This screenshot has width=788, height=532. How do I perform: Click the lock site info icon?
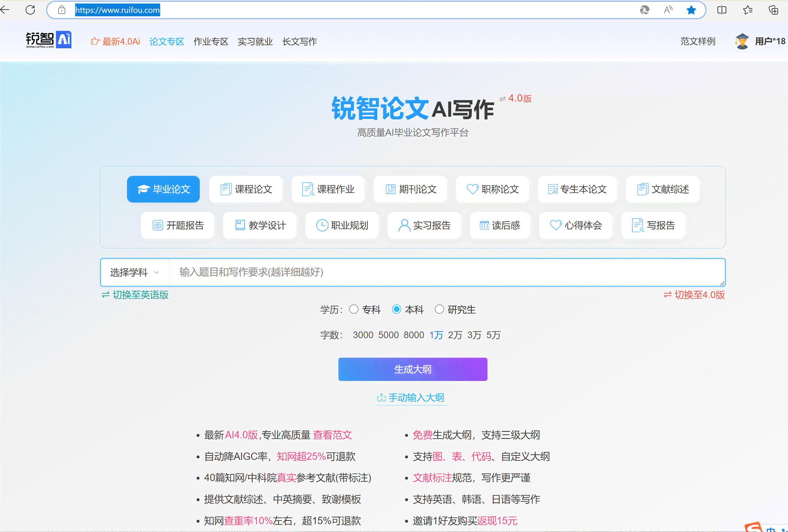pyautogui.click(x=62, y=10)
